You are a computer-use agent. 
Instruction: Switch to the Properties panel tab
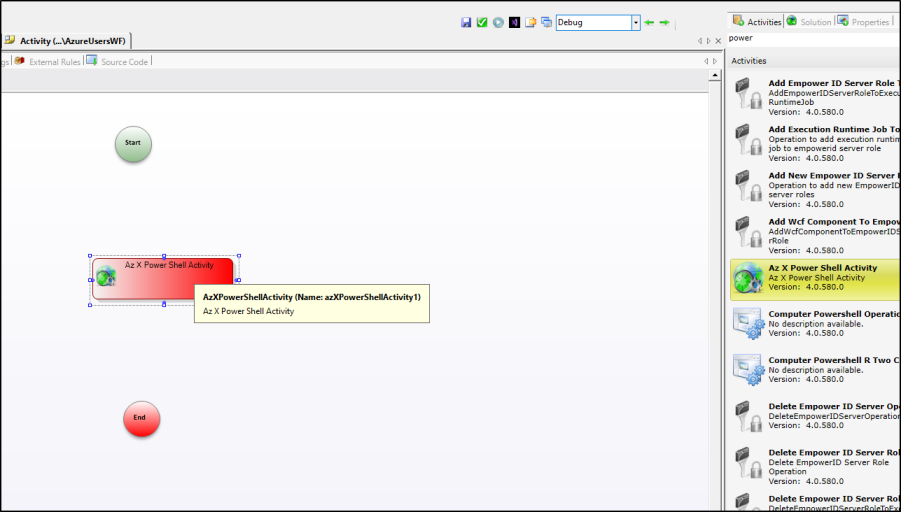click(864, 22)
